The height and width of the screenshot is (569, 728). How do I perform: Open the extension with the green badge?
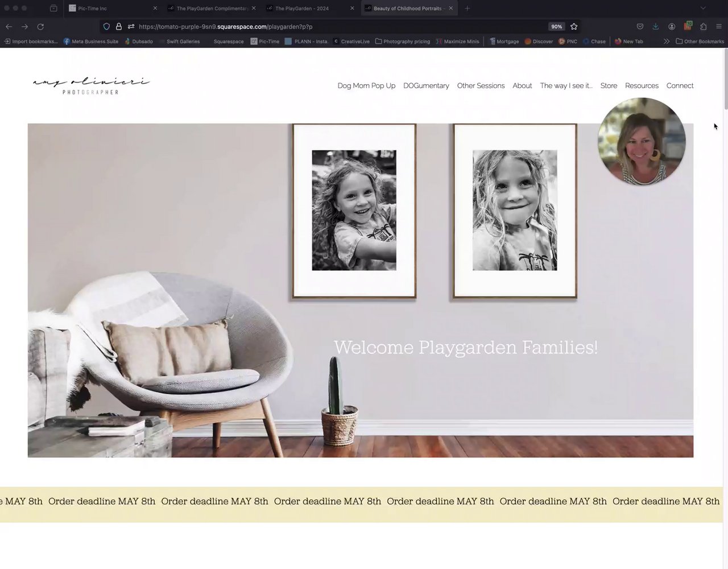(x=688, y=26)
